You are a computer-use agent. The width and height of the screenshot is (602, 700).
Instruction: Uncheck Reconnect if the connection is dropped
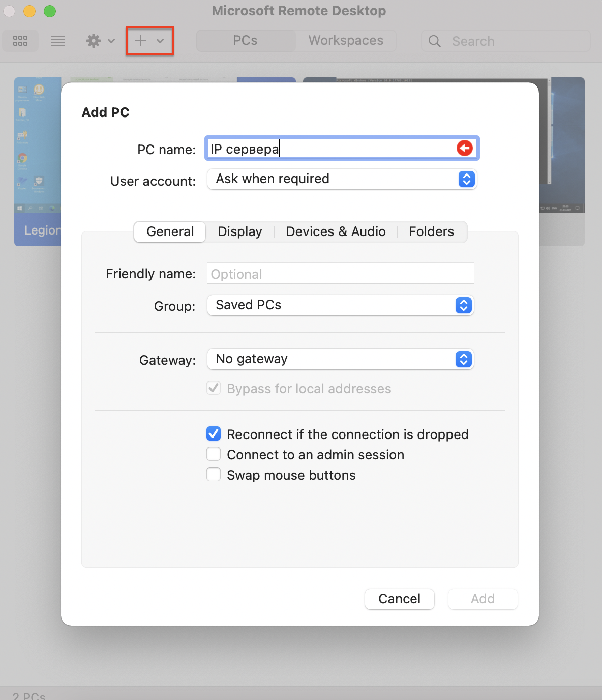[x=214, y=433]
